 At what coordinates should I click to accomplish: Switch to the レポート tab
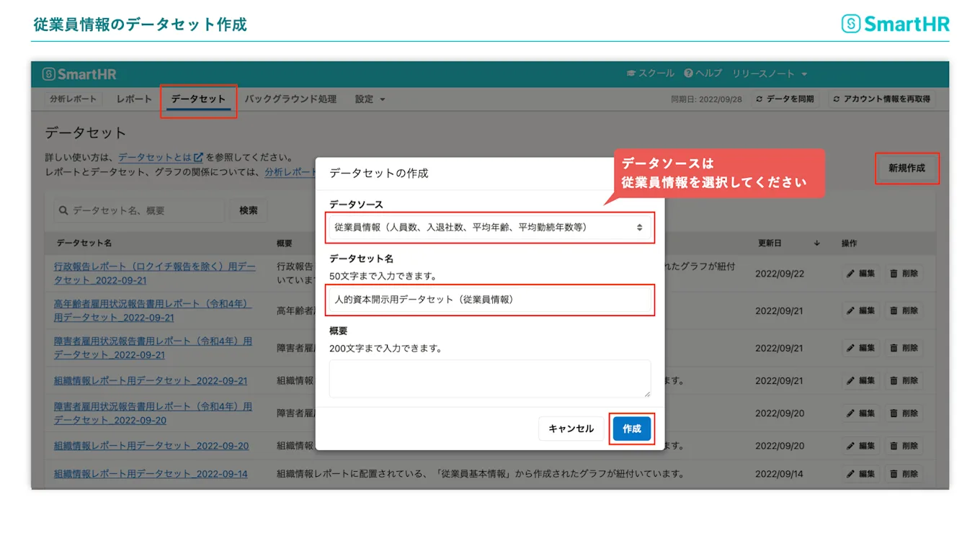pyautogui.click(x=134, y=99)
